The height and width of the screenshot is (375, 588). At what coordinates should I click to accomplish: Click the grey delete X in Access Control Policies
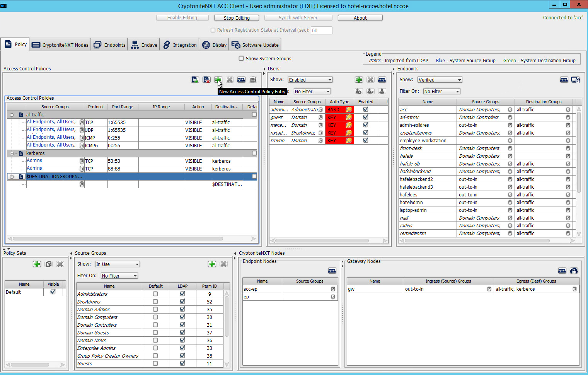pyautogui.click(x=230, y=80)
